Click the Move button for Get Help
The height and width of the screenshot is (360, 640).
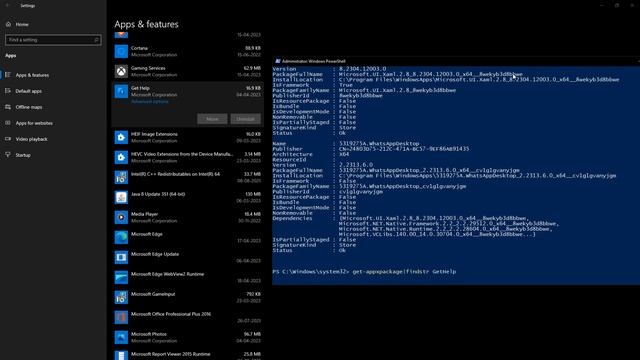[212, 119]
